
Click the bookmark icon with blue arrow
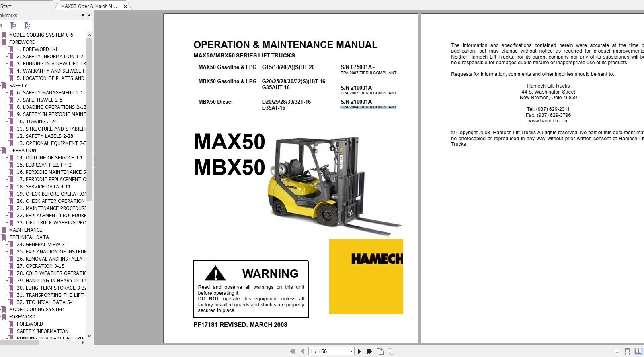(x=27, y=26)
